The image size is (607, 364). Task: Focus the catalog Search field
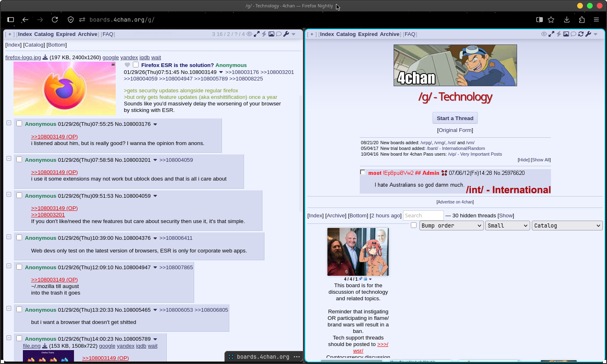pyautogui.click(x=423, y=216)
